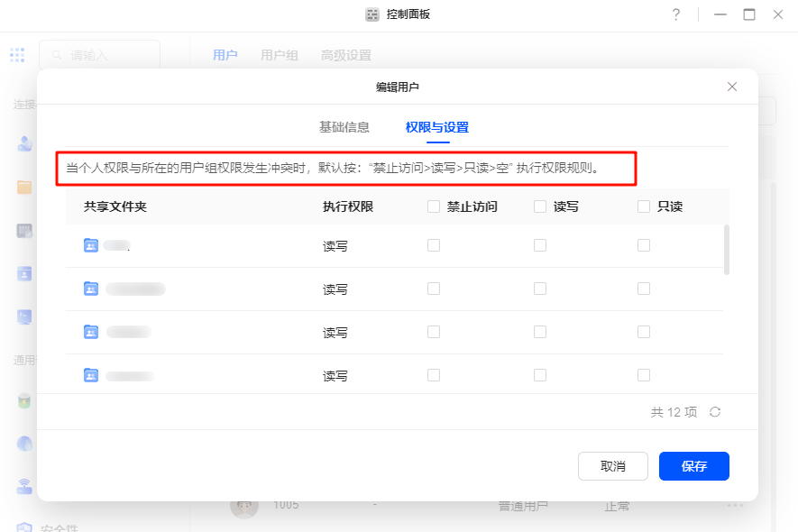Viewport: 798px width, 532px height.
Task: Click the fourth shared folder icon
Action: (x=91, y=375)
